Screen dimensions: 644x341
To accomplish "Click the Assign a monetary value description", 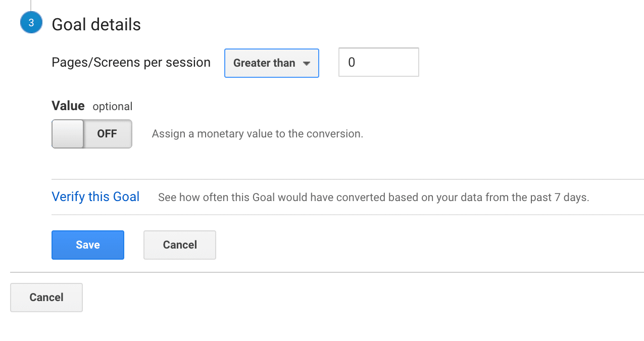I will pyautogui.click(x=258, y=134).
